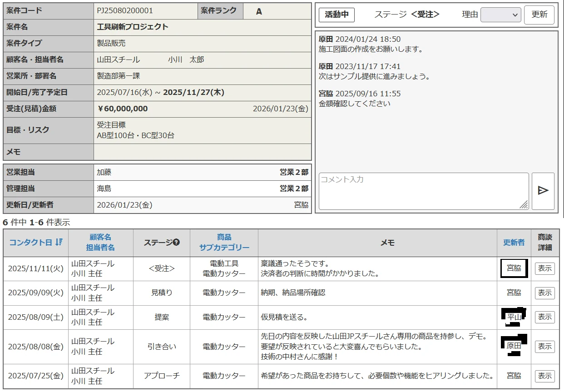Image resolution: width=564 pixels, height=392 pixels.
Task: Show details for 2025/08/08 contact row
Action: (x=544, y=347)
